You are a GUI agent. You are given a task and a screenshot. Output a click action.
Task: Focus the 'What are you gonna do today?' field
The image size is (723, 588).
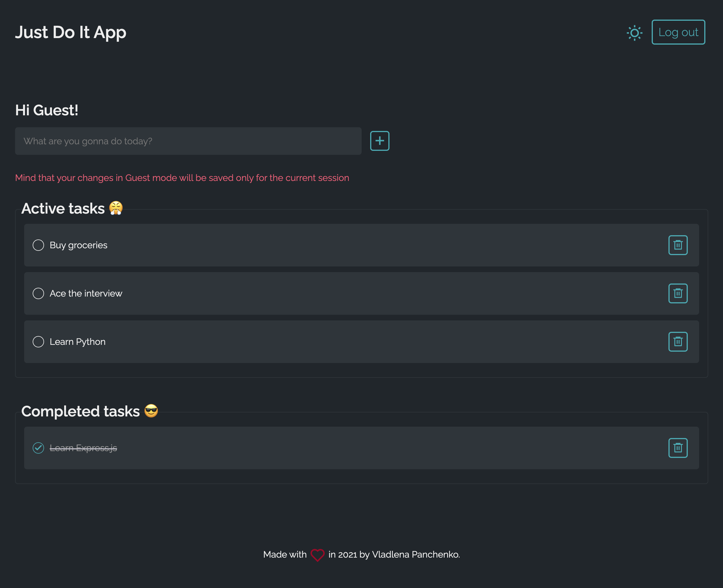coord(188,141)
